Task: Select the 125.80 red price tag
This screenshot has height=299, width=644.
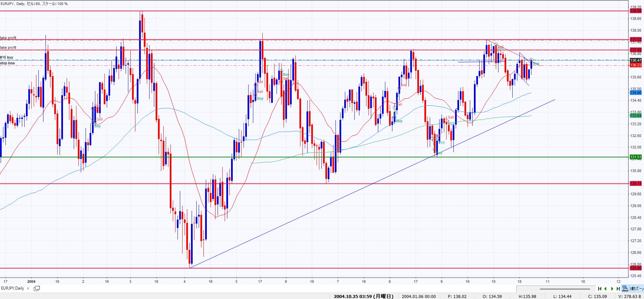Action: pos(635,268)
